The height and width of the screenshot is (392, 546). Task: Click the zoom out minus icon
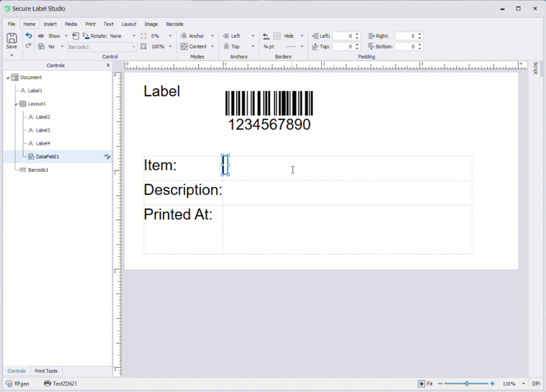pyautogui.click(x=440, y=383)
